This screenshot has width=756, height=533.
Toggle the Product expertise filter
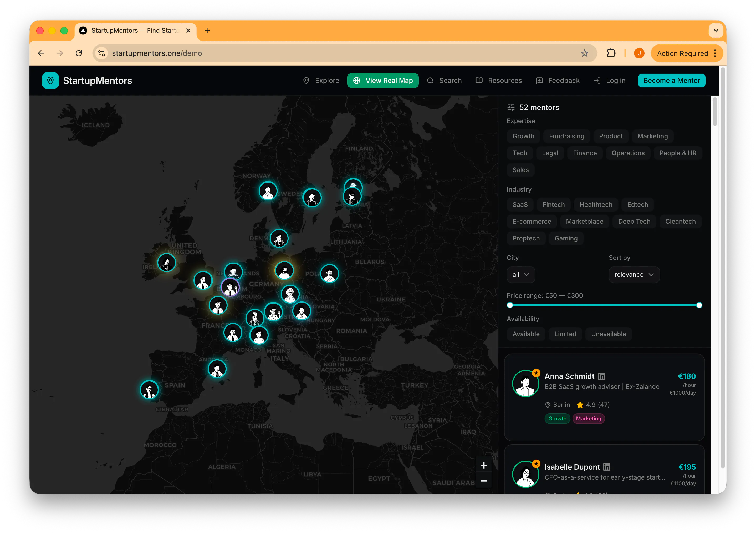pyautogui.click(x=611, y=136)
